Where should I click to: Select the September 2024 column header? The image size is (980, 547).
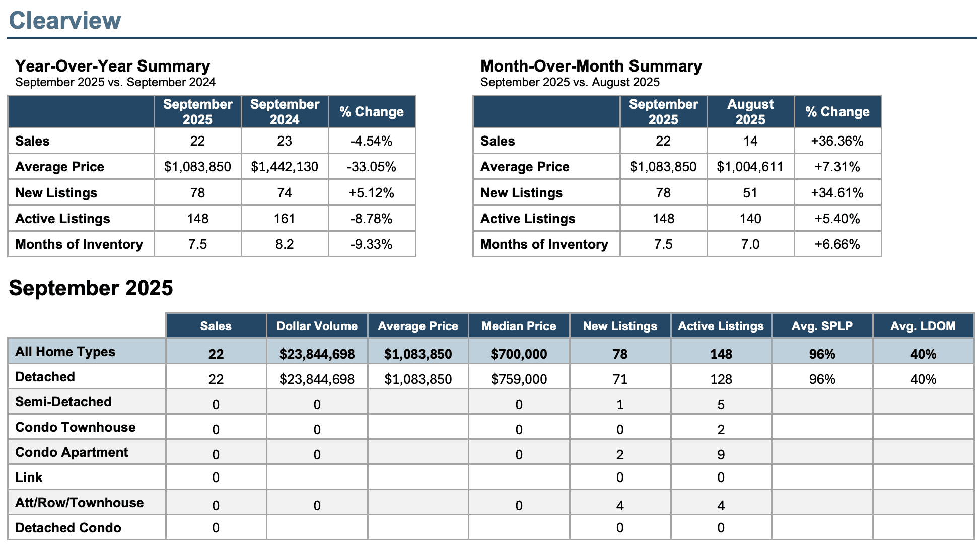coord(285,112)
